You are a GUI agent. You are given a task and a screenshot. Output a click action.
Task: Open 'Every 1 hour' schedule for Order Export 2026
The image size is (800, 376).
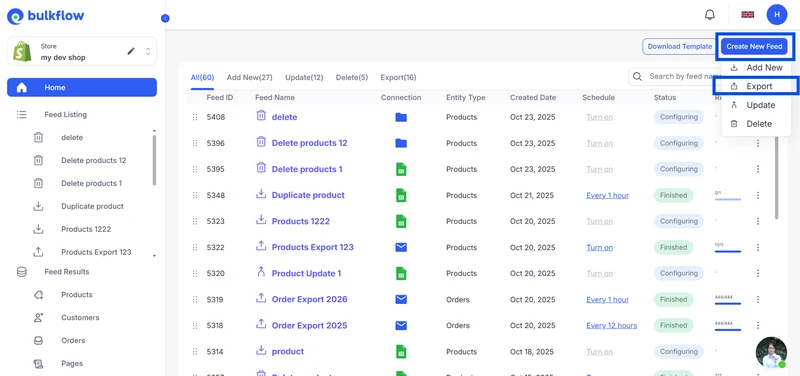pos(607,299)
